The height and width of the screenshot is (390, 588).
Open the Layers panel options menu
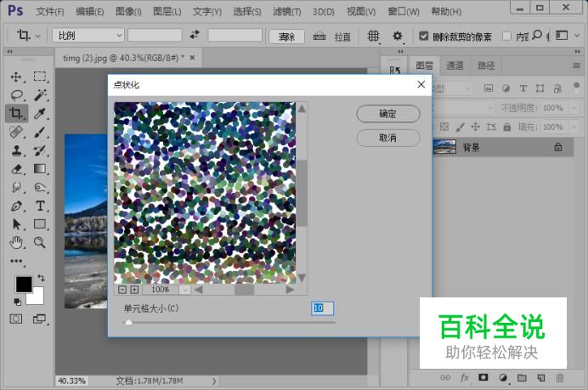[576, 65]
